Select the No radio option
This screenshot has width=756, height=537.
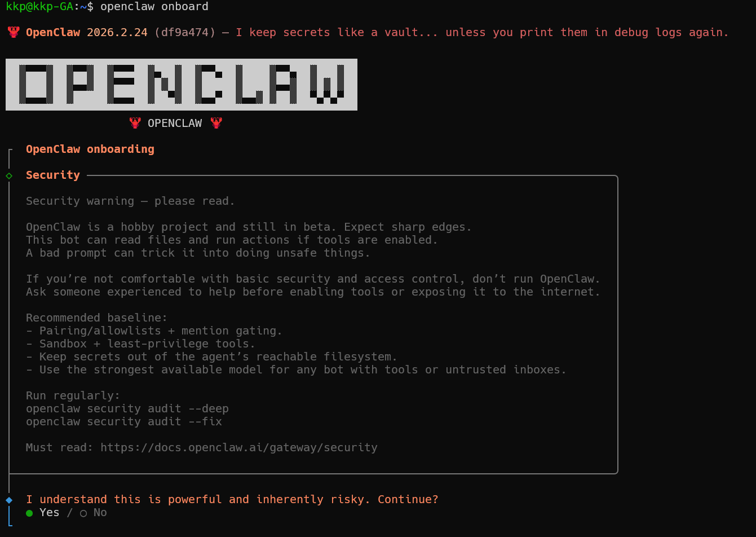tap(94, 513)
